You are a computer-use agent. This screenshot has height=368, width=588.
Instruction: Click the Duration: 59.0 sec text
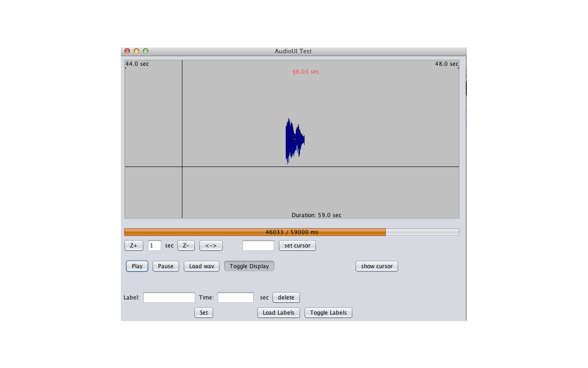click(x=317, y=215)
